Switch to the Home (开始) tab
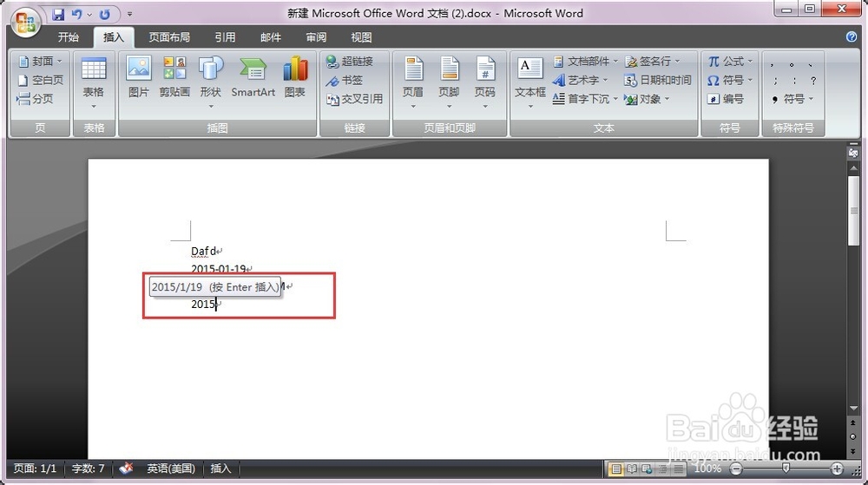Viewport: 868px width, 485px height. click(x=68, y=37)
